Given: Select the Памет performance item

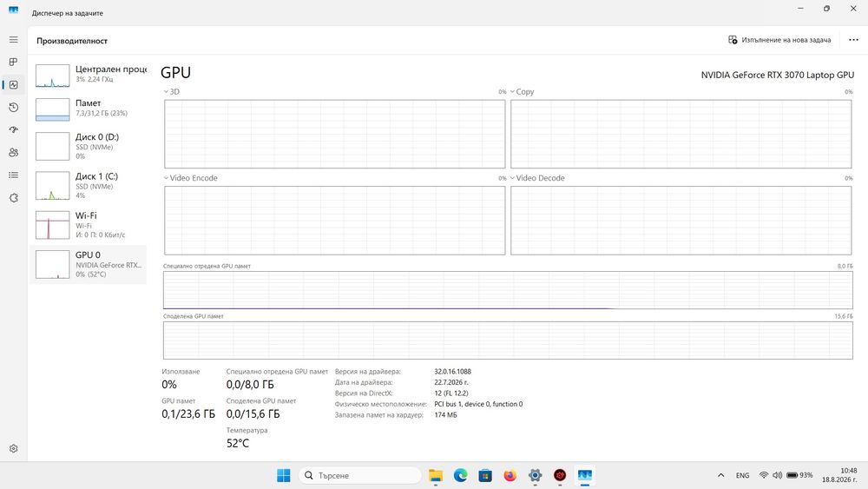Looking at the screenshot, I should (x=89, y=109).
